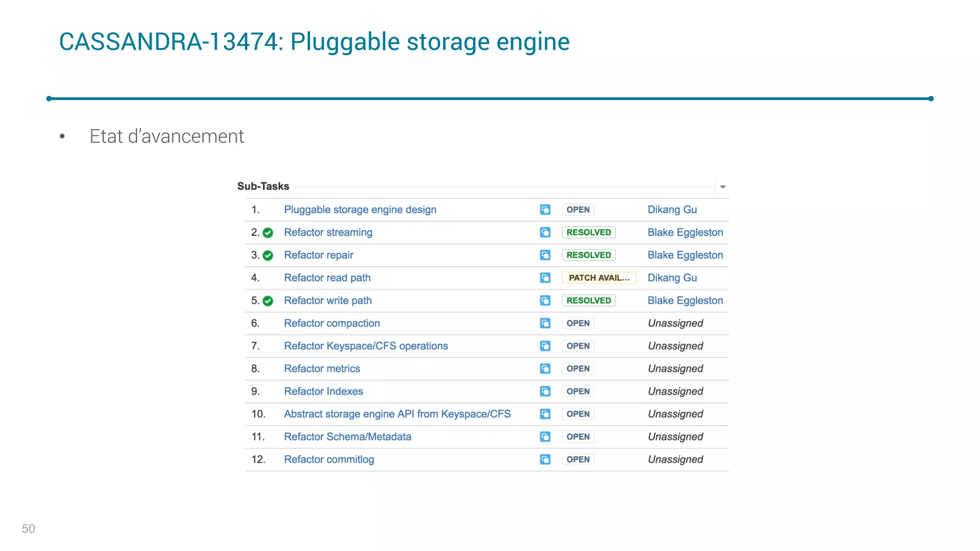This screenshot has height=551, width=980.
Task: Click OPEN status of Refactor metrics
Action: 578,369
